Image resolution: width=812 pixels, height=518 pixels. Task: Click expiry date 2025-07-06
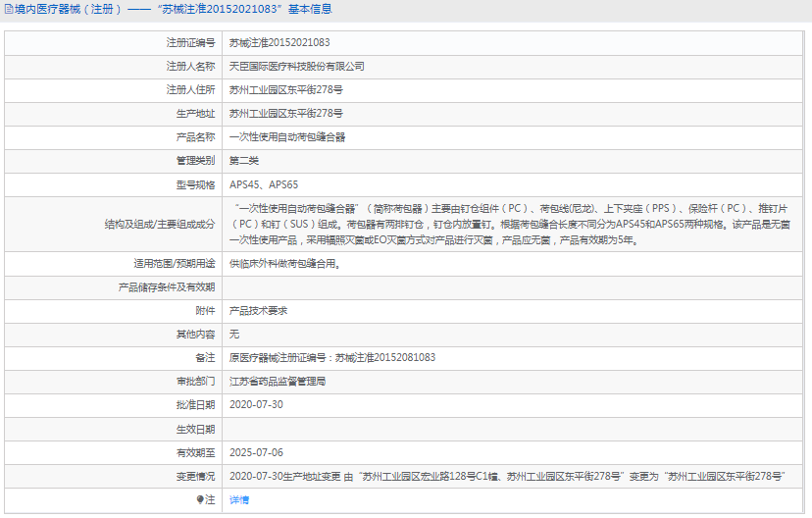(256, 452)
